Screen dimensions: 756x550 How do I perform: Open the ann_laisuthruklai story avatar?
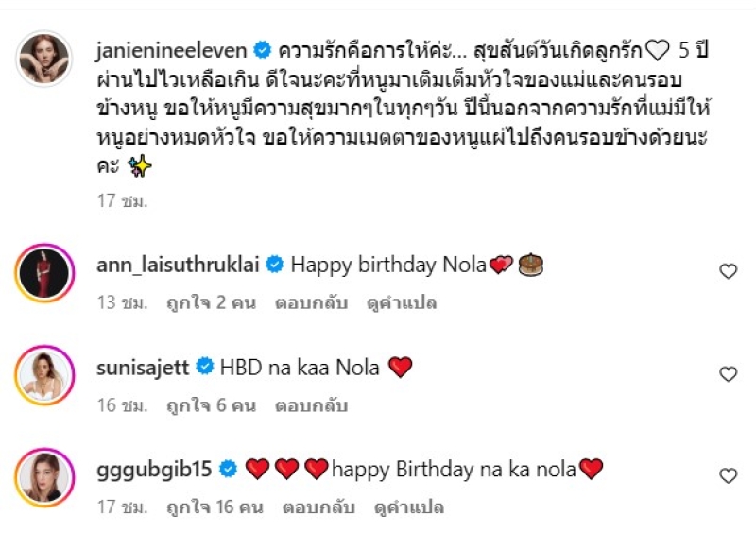(x=44, y=273)
